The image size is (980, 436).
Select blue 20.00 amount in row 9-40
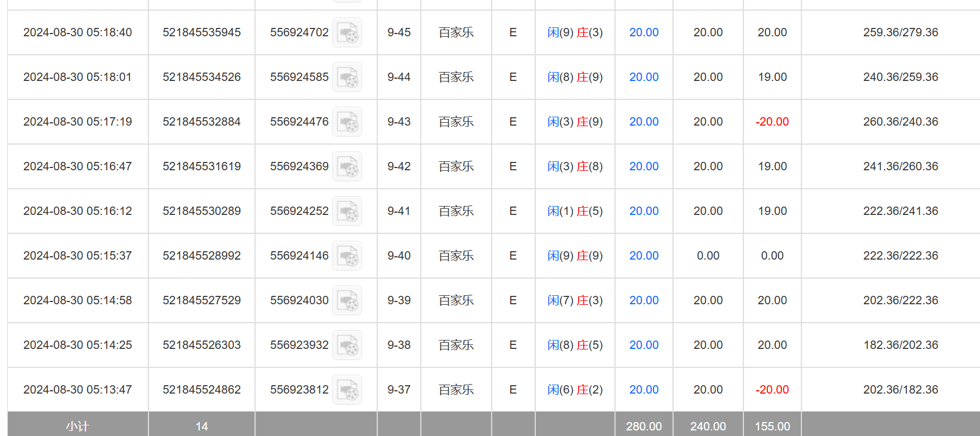pos(643,256)
